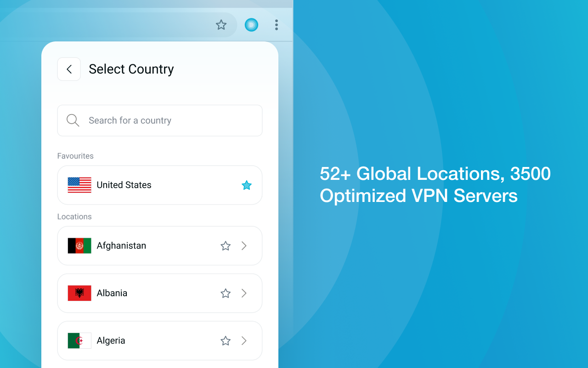Select Algeria location row
The height and width of the screenshot is (368, 588).
(x=160, y=340)
